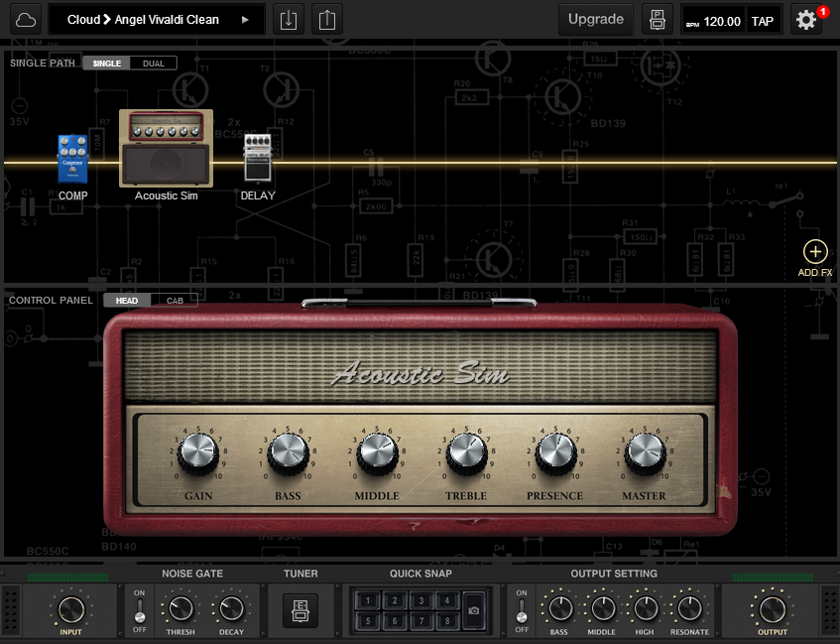This screenshot has width=840, height=644.
Task: Select Quick Snap slot 2
Action: point(395,600)
